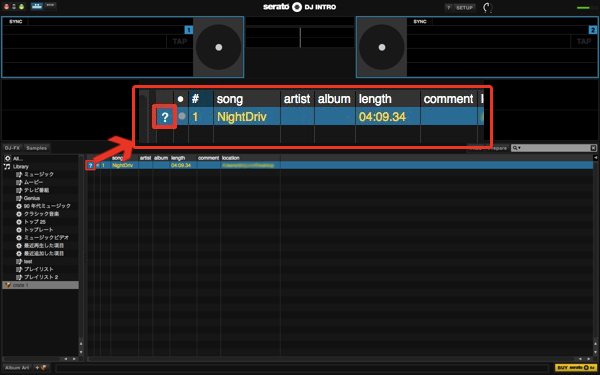Image resolution: width=600 pixels, height=375 pixels.
Task: Click the sidebar scrollbar down arrow
Action: click(x=81, y=351)
